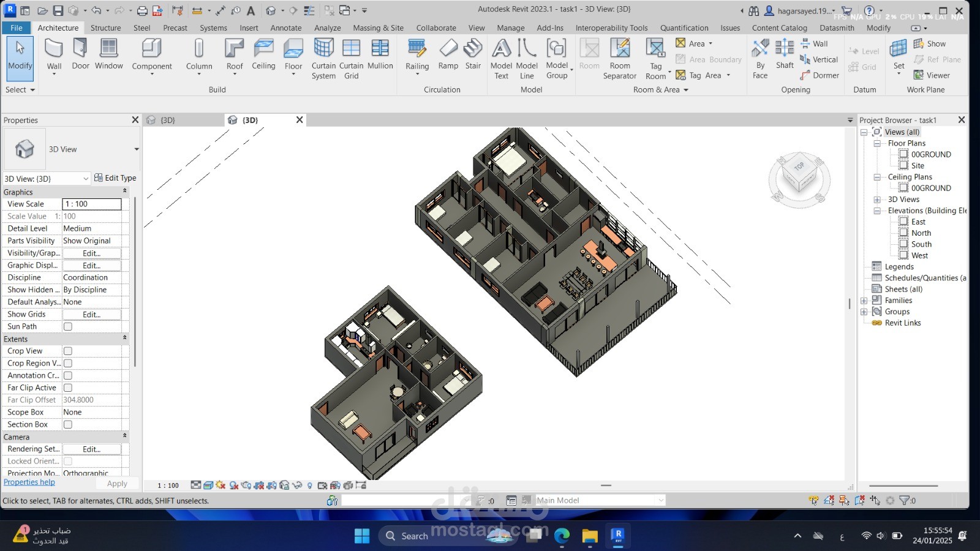Select the Mullion tool
The width and height of the screenshot is (980, 551).
380,54
